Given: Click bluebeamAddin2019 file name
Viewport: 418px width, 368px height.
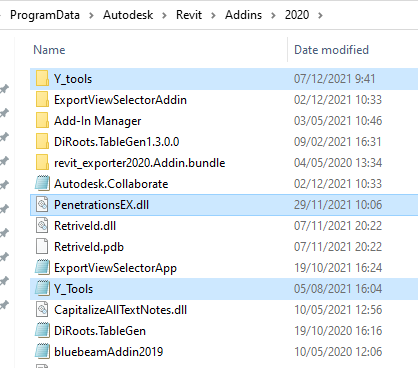Looking at the screenshot, I should [109, 352].
